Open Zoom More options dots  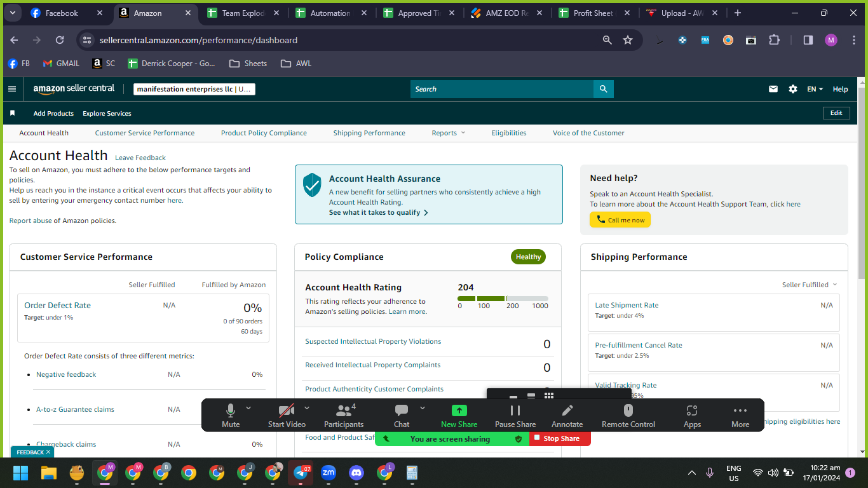click(740, 416)
